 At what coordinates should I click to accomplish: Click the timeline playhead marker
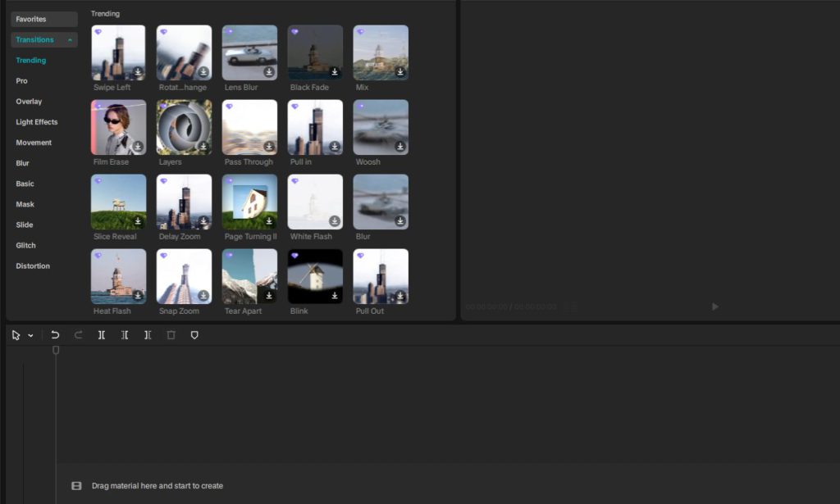click(56, 350)
